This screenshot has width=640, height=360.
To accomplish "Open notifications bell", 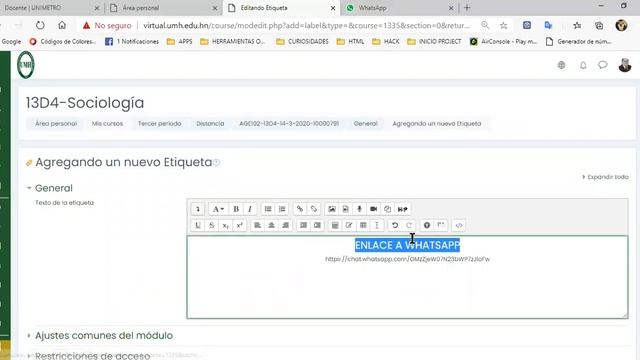I will click(x=583, y=65).
